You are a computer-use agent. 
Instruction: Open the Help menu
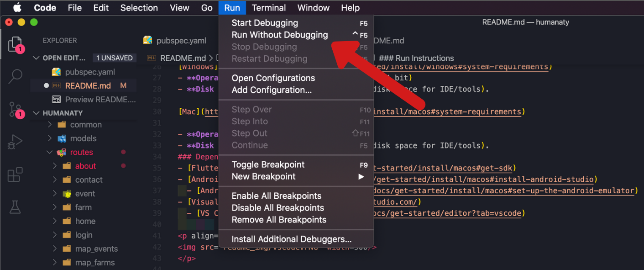[x=350, y=8]
